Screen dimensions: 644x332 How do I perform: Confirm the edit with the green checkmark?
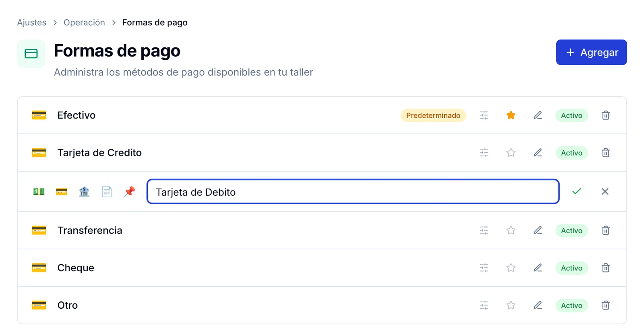(577, 191)
